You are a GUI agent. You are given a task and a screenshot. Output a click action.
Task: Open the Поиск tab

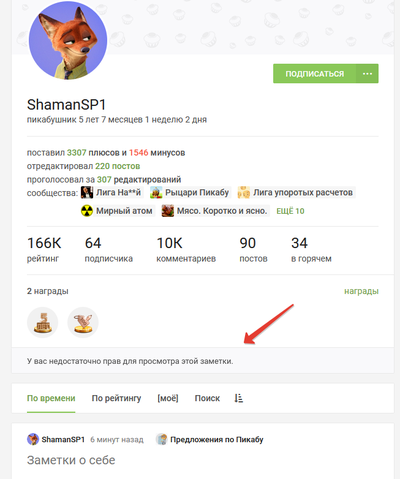(x=207, y=398)
